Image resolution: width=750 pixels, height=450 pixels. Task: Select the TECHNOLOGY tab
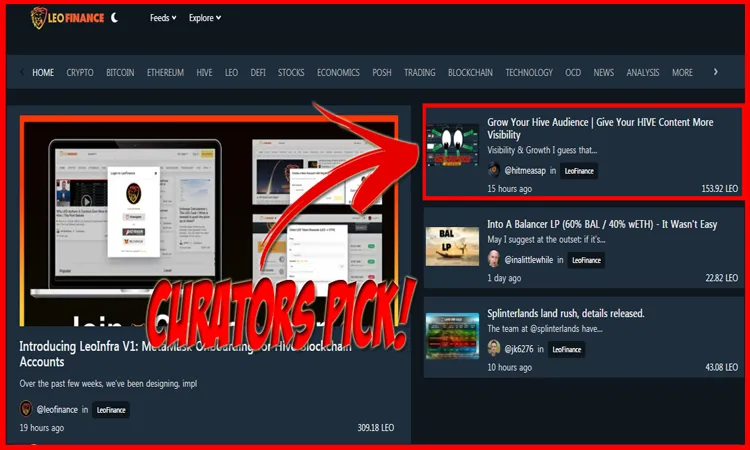529,73
